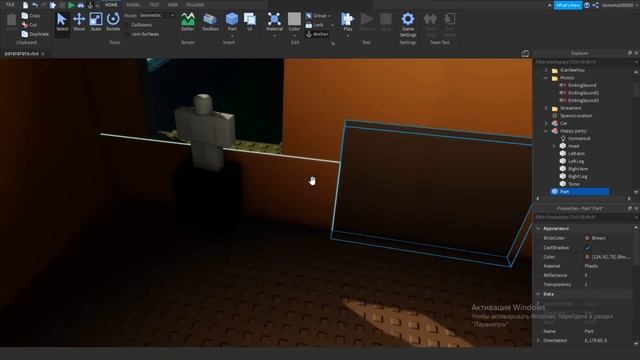Expand the Car model
This screenshot has height=360, width=640.
click(546, 123)
